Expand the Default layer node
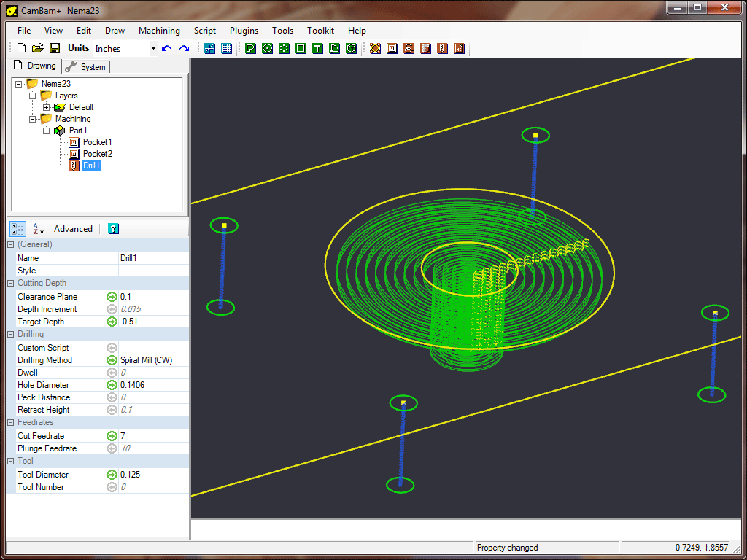The width and height of the screenshot is (747, 560). point(47,107)
